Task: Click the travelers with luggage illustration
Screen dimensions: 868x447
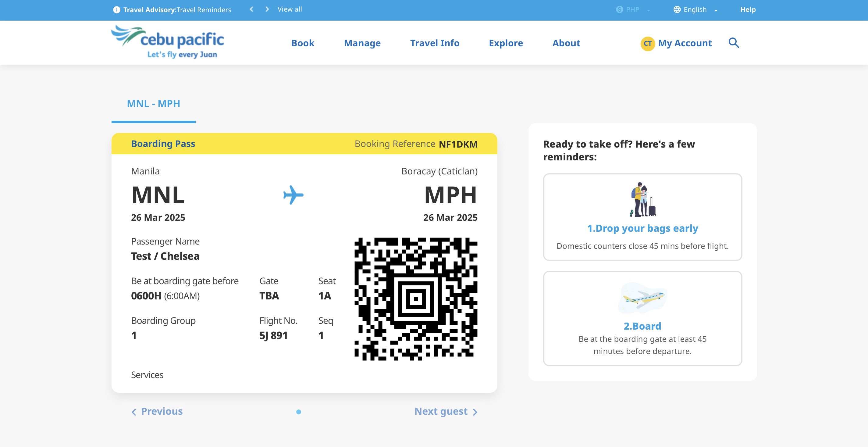Action: coord(642,200)
